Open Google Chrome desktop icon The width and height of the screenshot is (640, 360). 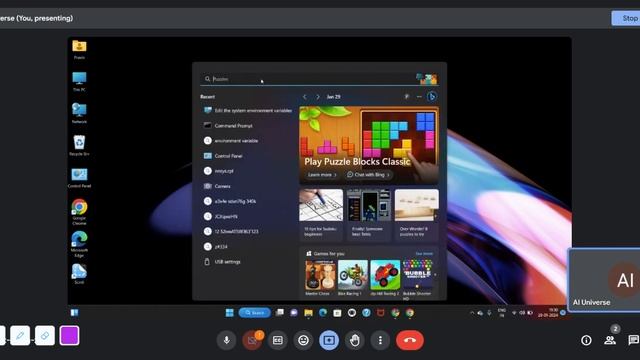coord(79,212)
